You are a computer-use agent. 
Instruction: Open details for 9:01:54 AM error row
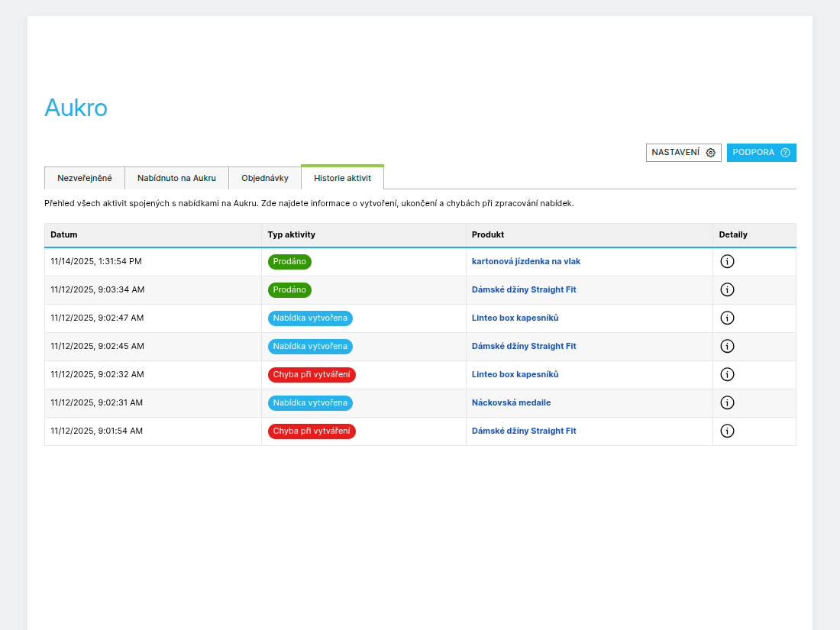click(727, 431)
